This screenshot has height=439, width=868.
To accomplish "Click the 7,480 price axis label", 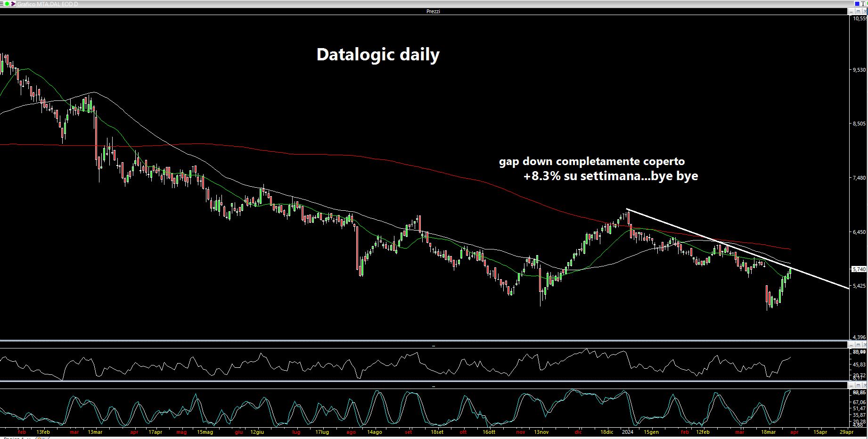I will [859, 178].
